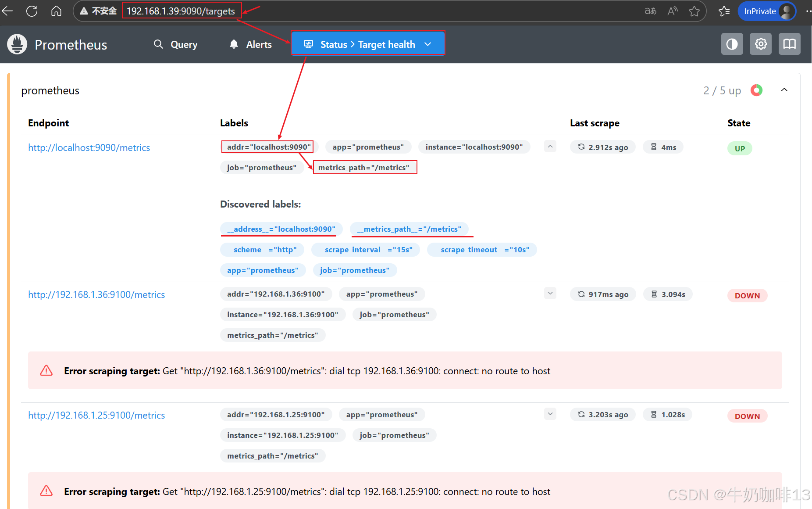Go back with browser back arrow
This screenshot has height=509, width=812.
(x=7, y=11)
